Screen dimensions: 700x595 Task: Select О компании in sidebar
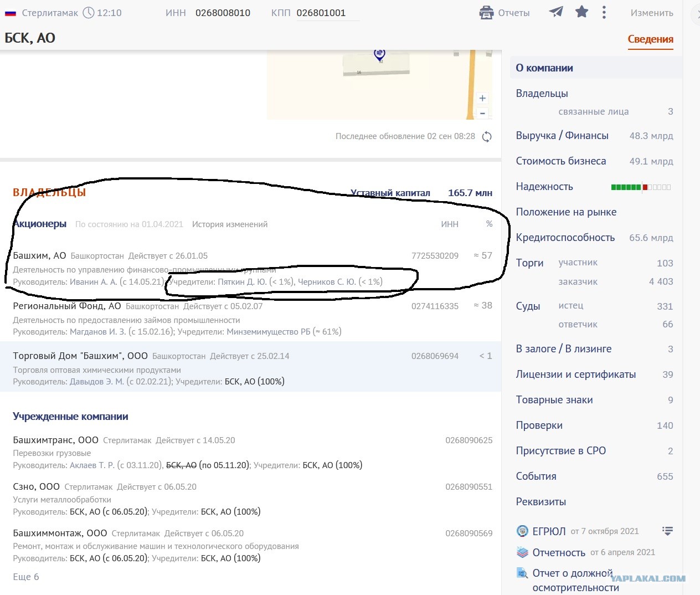pos(595,68)
